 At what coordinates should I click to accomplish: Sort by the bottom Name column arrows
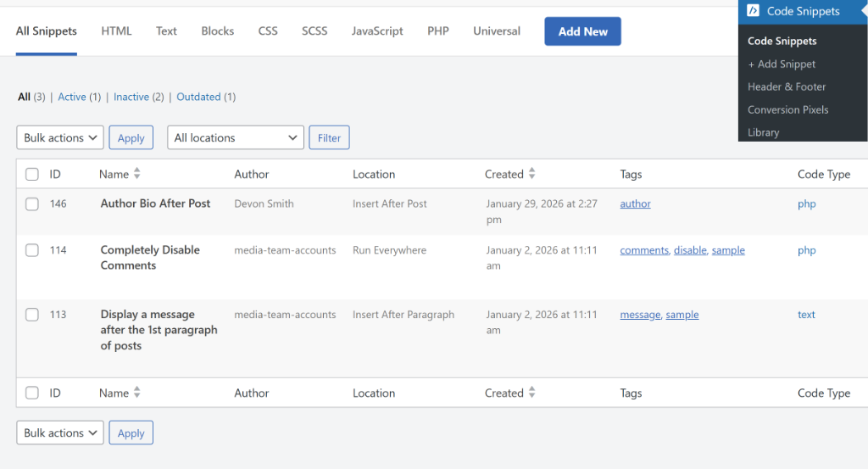pyautogui.click(x=136, y=392)
